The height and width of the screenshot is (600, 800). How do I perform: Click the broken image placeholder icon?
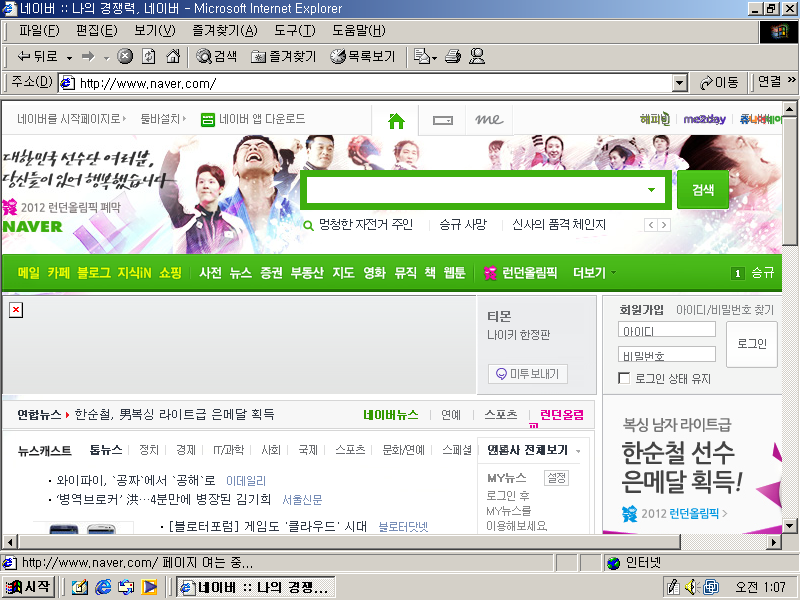point(16,310)
